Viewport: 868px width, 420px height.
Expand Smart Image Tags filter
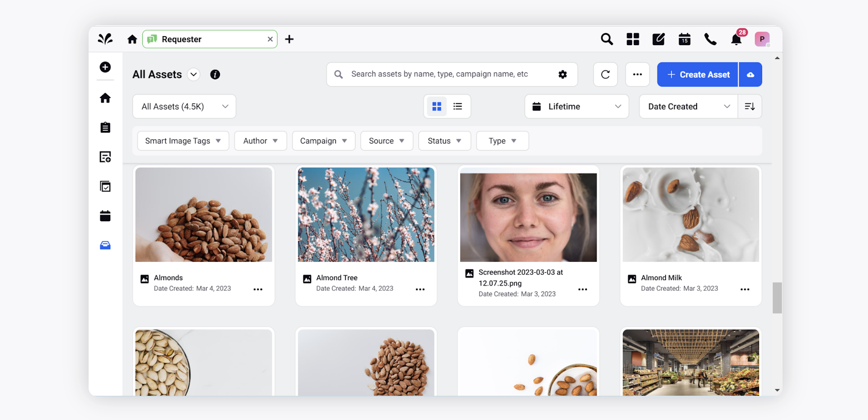coord(183,141)
